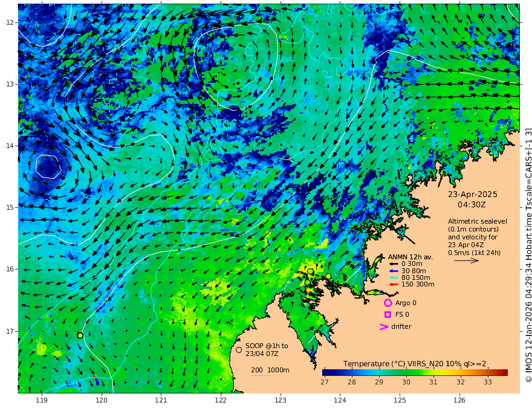Click the cyan line under the 200 depth label
This screenshot has width=532, height=411.
click(261, 375)
